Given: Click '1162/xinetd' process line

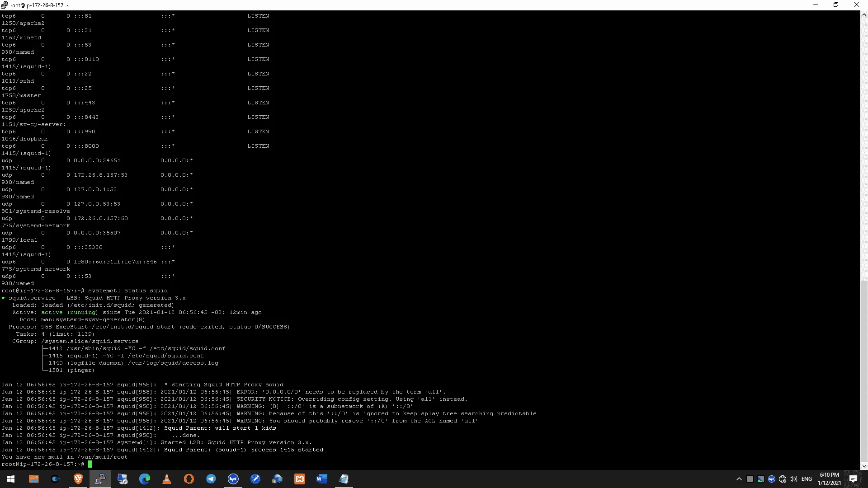Looking at the screenshot, I should pos(21,38).
